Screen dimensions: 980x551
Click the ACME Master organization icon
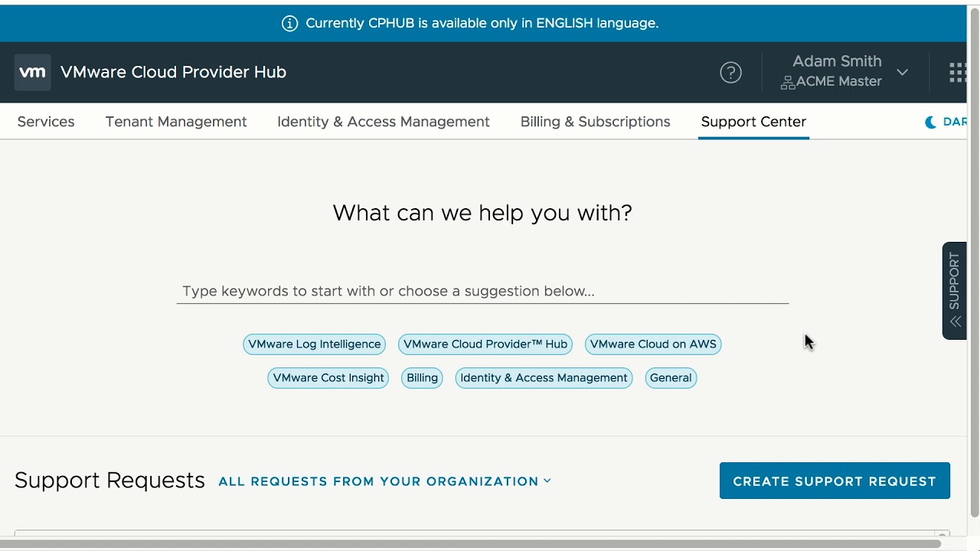tap(787, 83)
